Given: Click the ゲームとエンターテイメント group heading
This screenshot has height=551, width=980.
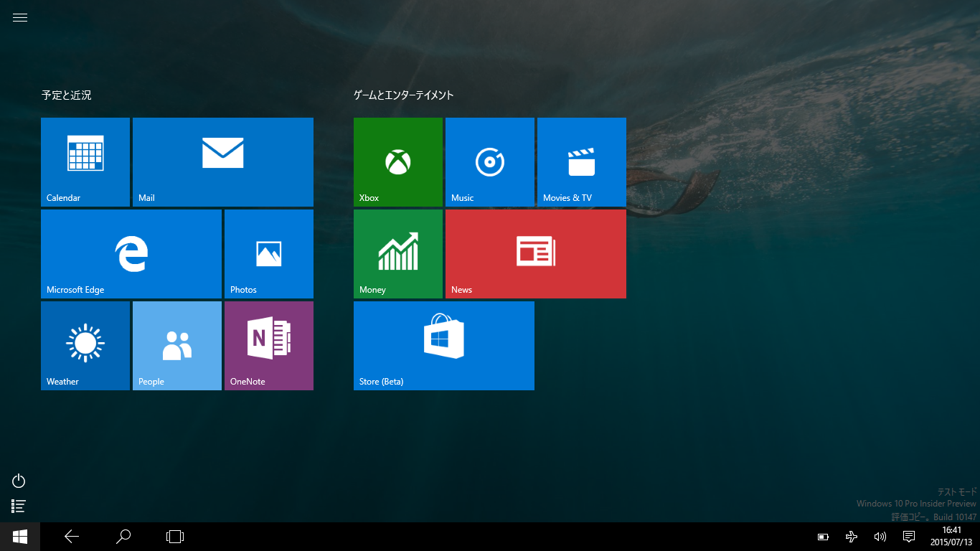Looking at the screenshot, I should [x=404, y=95].
